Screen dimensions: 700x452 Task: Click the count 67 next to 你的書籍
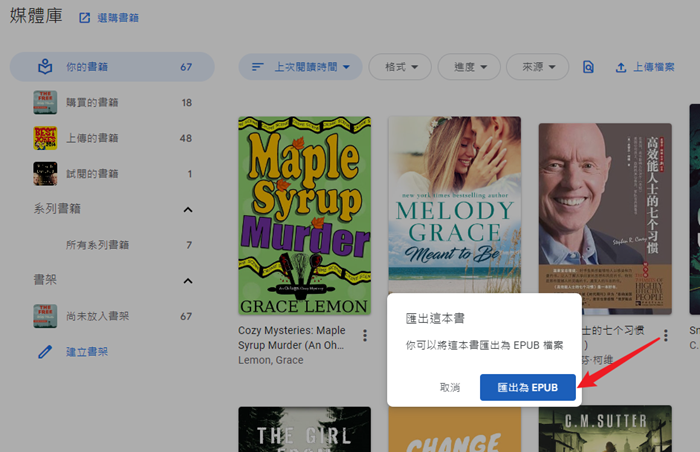point(186,67)
